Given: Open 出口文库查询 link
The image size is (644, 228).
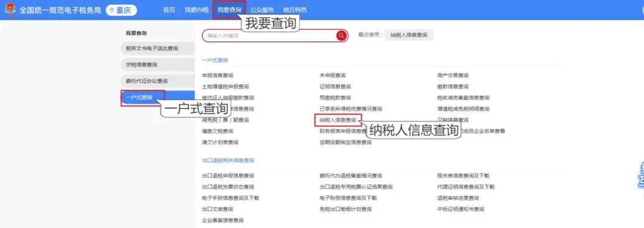Looking at the screenshot, I should 217,209.
